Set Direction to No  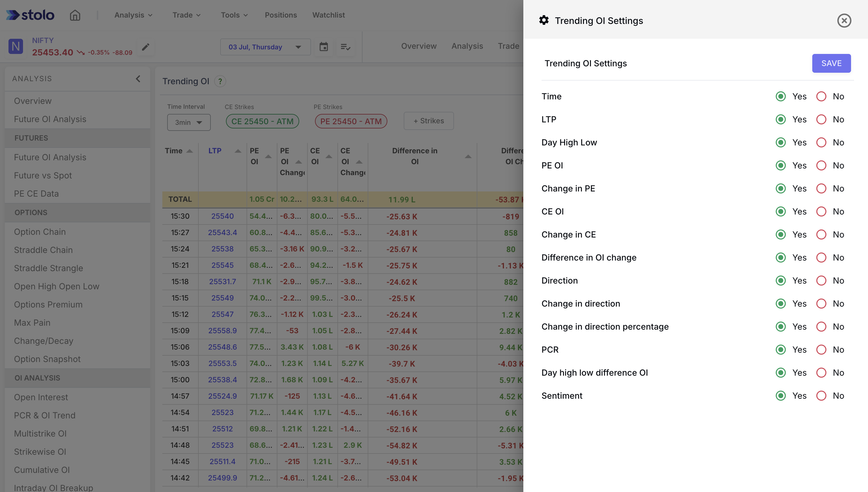point(821,281)
